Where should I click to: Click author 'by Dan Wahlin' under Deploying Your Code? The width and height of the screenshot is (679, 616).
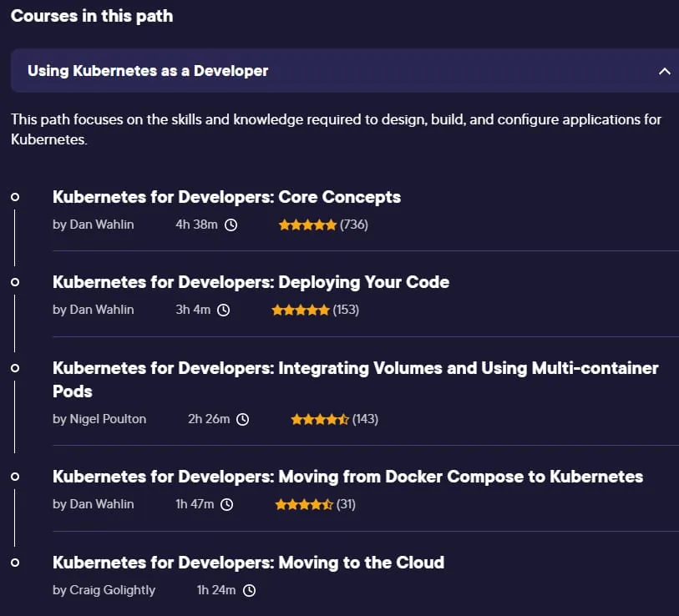tap(93, 310)
